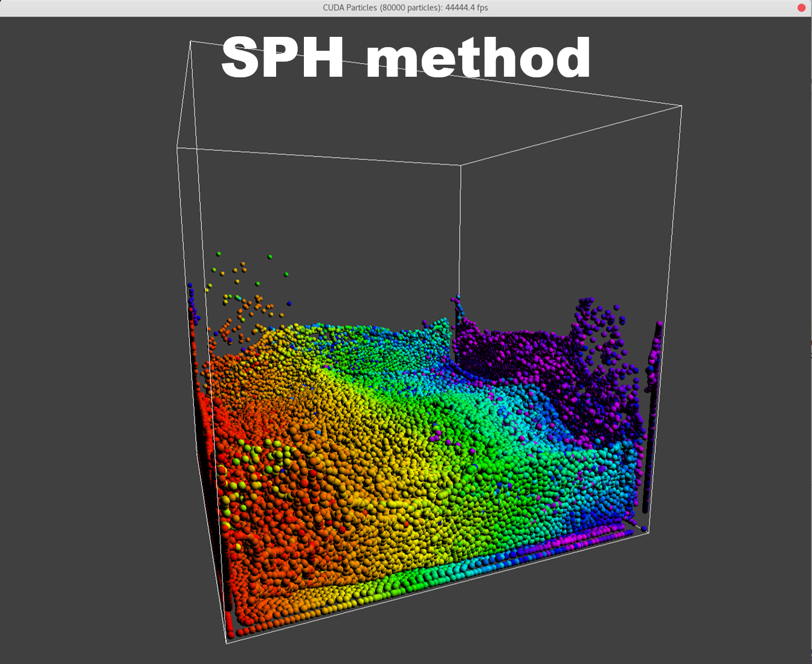Click the purple particle column on right wall
Image resolution: width=812 pixels, height=664 pixels.
coord(654,363)
